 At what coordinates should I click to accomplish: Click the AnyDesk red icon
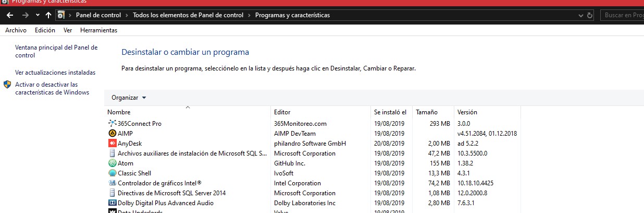[x=112, y=144]
